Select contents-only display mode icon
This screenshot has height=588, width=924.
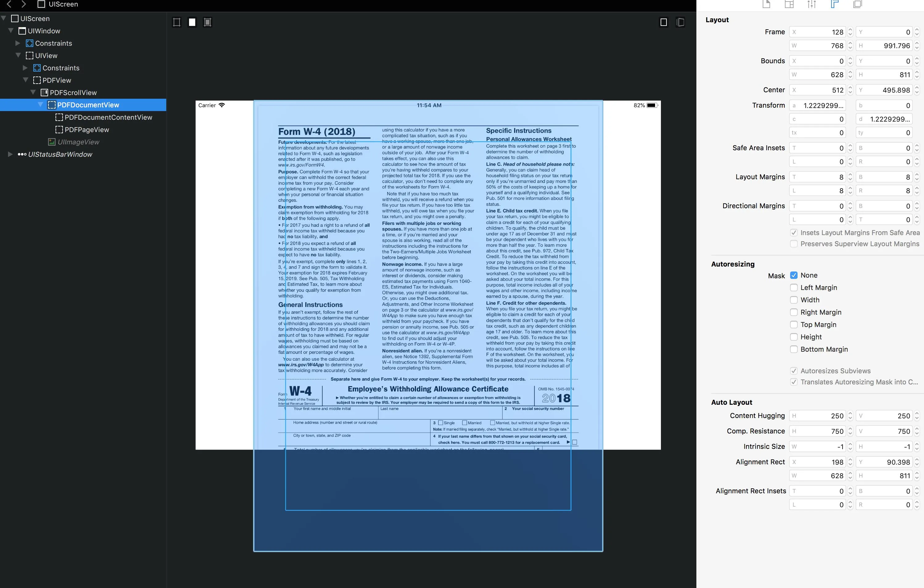pos(192,22)
